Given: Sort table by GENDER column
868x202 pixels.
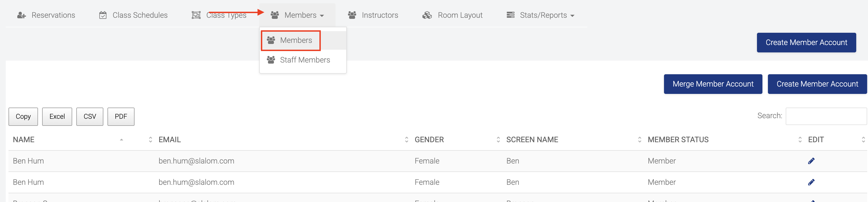Looking at the screenshot, I should (x=429, y=139).
